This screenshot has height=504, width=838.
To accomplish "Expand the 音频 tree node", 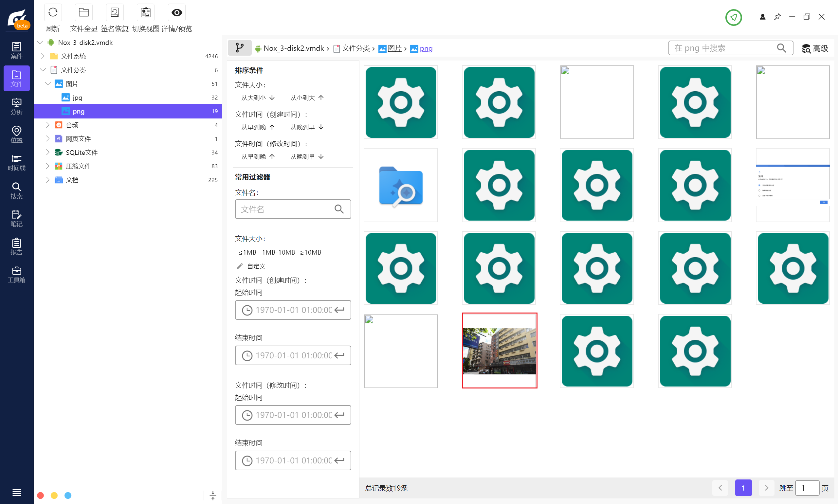I will point(48,125).
